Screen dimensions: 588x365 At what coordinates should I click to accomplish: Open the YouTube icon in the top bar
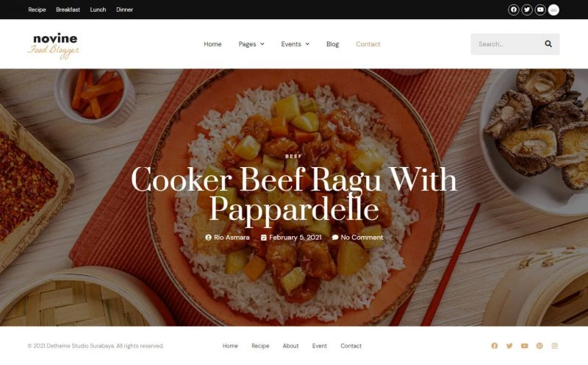pyautogui.click(x=540, y=10)
